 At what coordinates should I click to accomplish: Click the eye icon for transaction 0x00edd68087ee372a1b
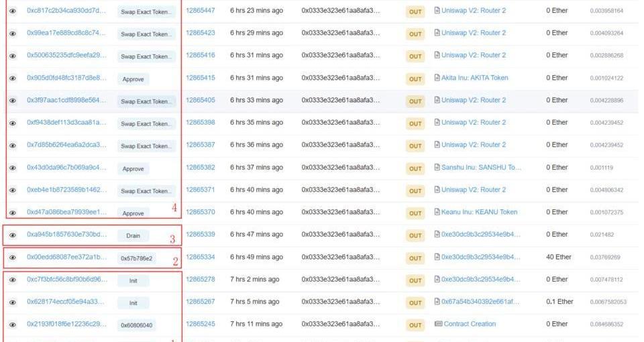(13, 258)
